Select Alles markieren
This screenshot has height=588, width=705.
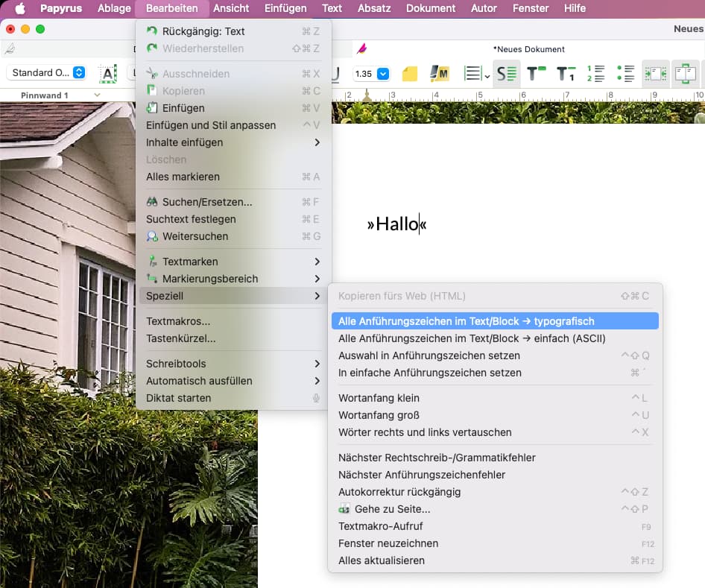point(233,177)
